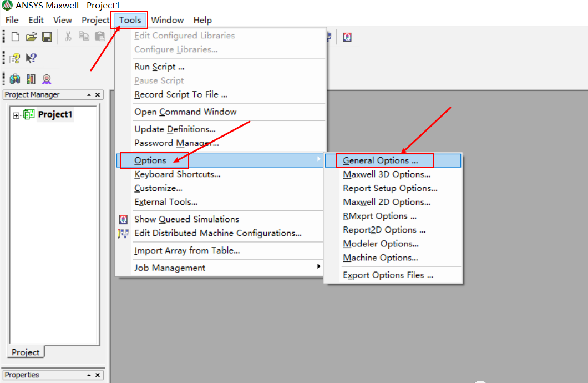This screenshot has width=588, height=383.
Task: Open Edit Distributed Machine Configurations
Action: (x=219, y=233)
